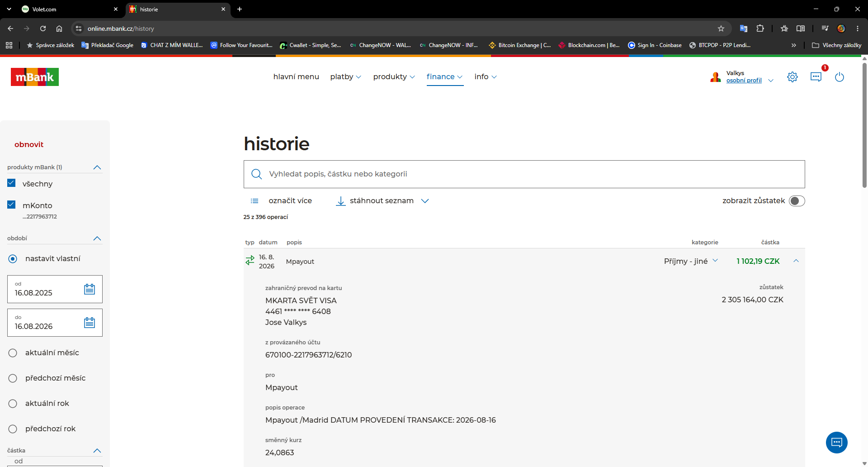Open the 'produkty' menu
Viewport: 868px width, 467px height.
click(394, 77)
